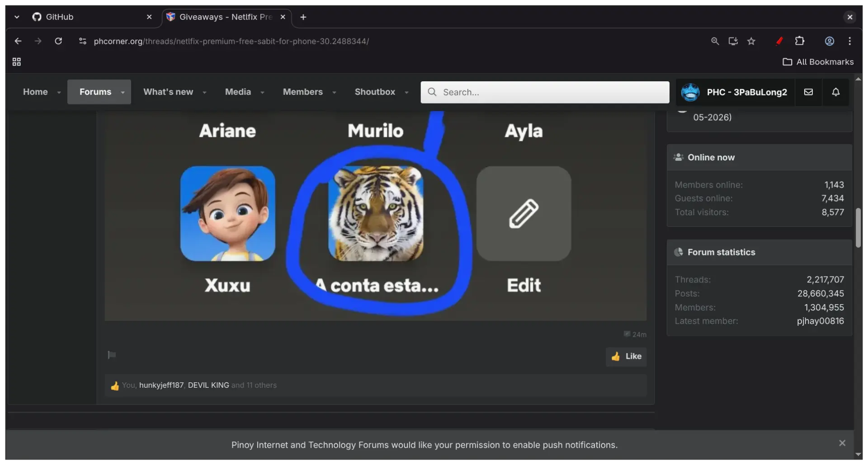This screenshot has height=465, width=868.
Task: Open the Home navigation item
Action: 35,92
